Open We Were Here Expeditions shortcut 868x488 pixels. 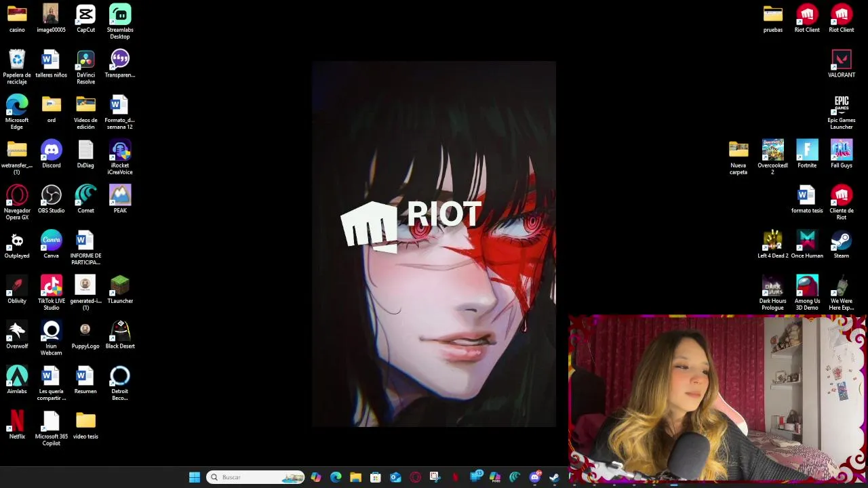[842, 292]
